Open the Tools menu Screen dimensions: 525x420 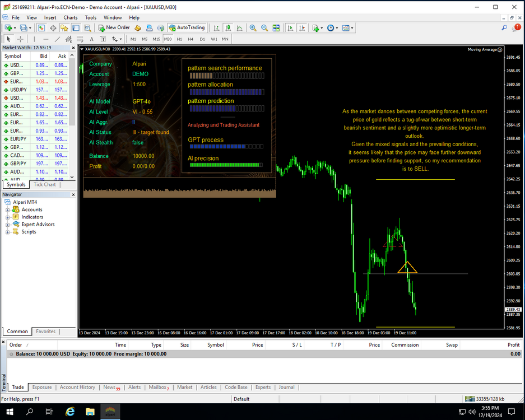[90, 17]
